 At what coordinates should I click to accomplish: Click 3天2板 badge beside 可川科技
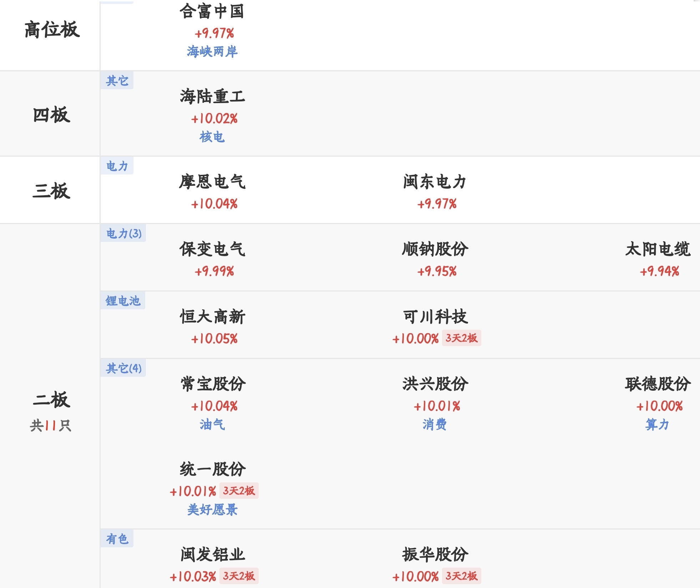pyautogui.click(x=461, y=338)
